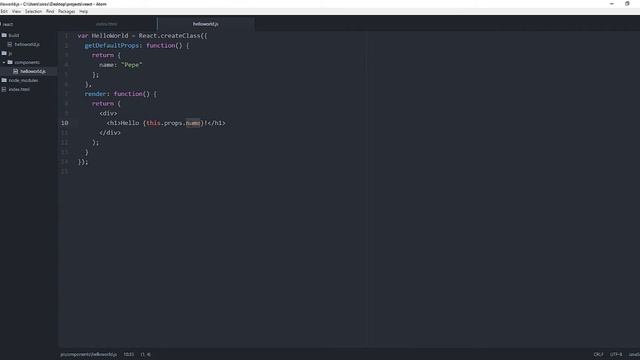Select helloworld.js under the components folder
Screen dimensions: 640x360
pyautogui.click(x=33, y=71)
